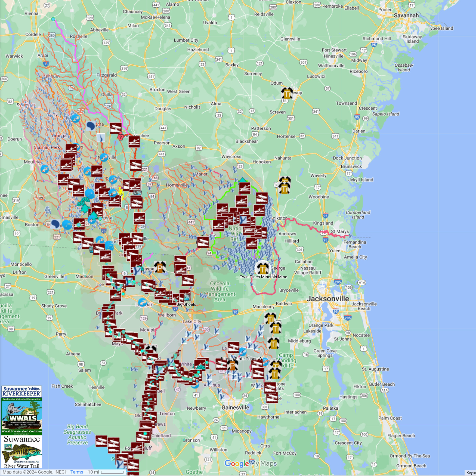Click the 'Osceola Wildlife Management Area' label
476x476 pixels.
pyautogui.click(x=220, y=291)
